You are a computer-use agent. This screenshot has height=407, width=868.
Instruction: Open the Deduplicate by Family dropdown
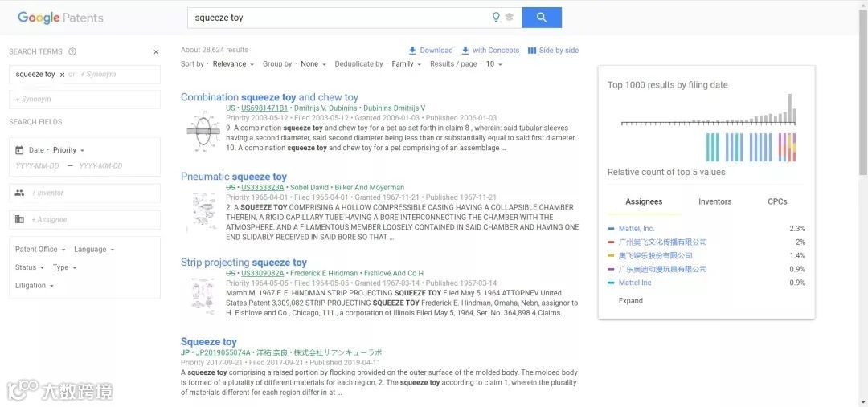407,64
